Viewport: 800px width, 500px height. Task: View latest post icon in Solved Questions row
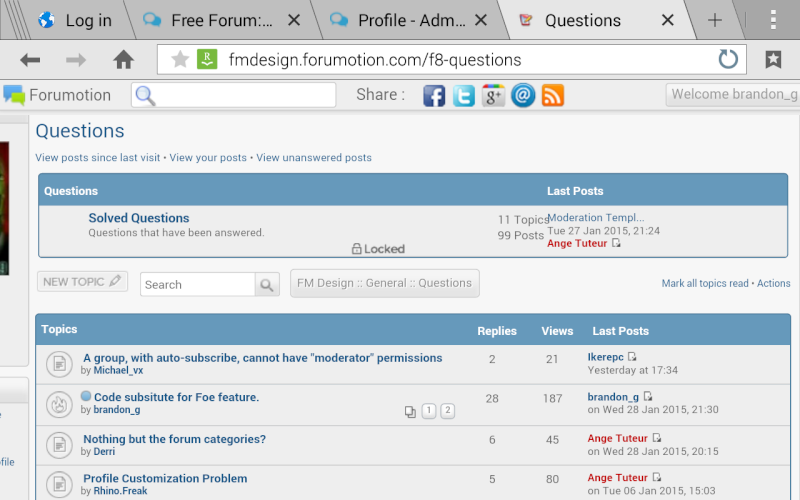(616, 243)
